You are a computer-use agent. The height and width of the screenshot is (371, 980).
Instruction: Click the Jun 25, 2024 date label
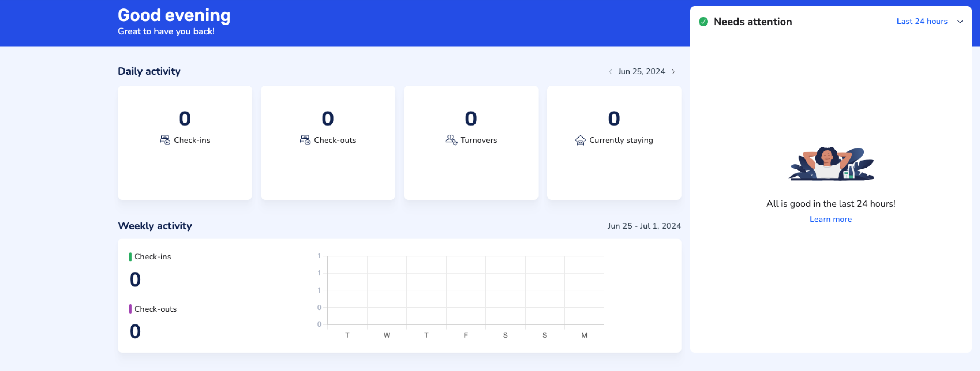point(641,71)
